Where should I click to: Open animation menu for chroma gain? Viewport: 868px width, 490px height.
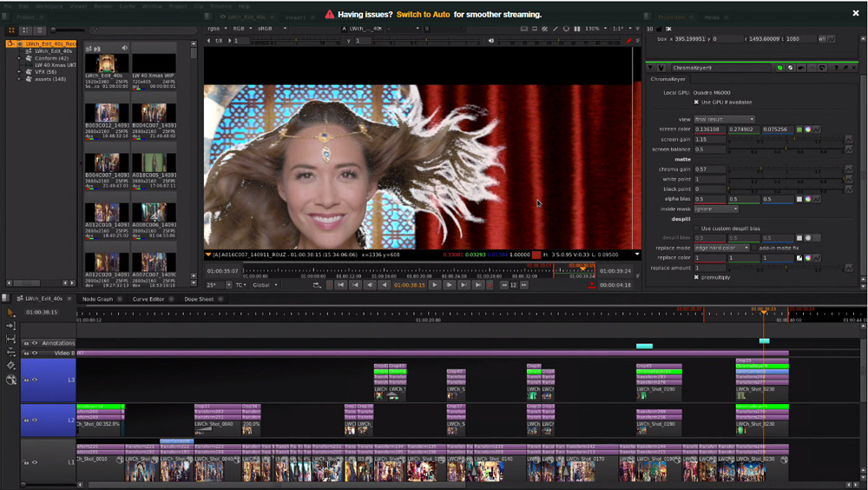[849, 169]
